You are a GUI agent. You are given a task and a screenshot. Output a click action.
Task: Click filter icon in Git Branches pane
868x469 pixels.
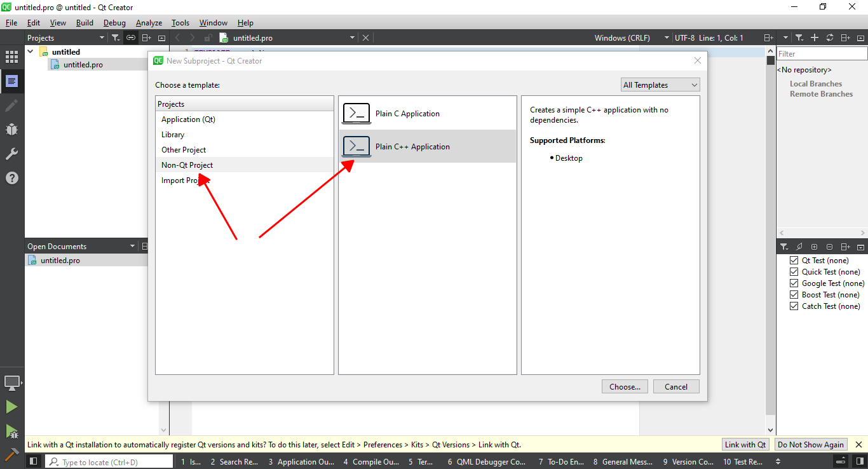click(799, 38)
